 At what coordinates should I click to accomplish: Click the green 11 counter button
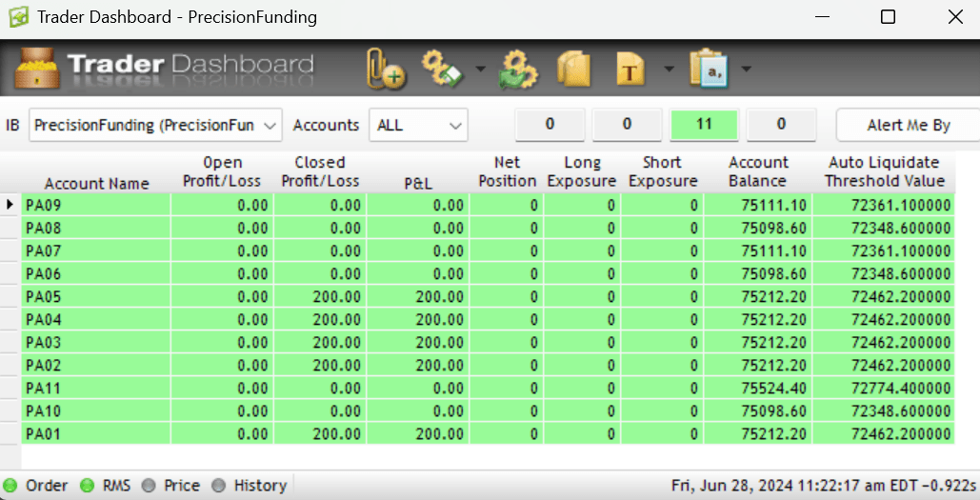tap(704, 125)
